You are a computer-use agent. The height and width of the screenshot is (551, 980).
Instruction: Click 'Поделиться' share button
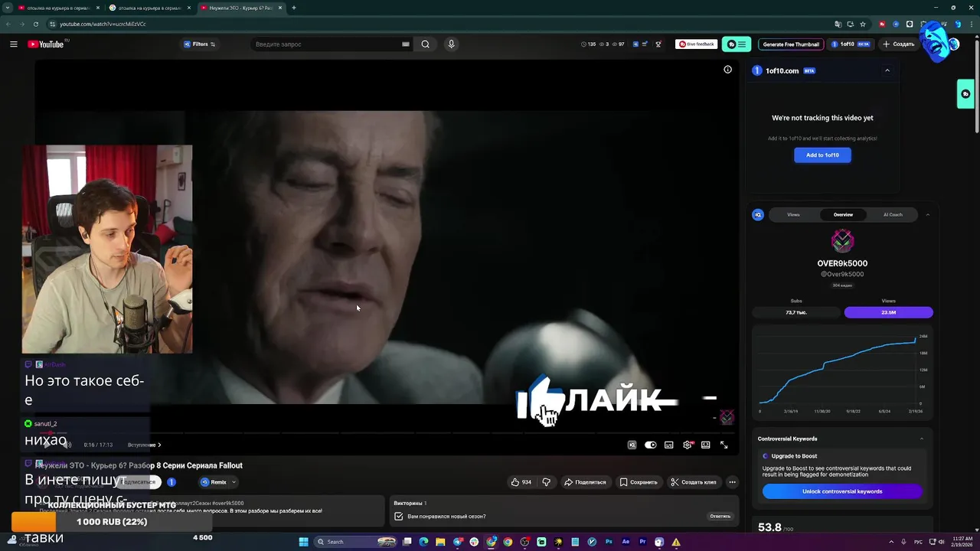[x=585, y=482]
